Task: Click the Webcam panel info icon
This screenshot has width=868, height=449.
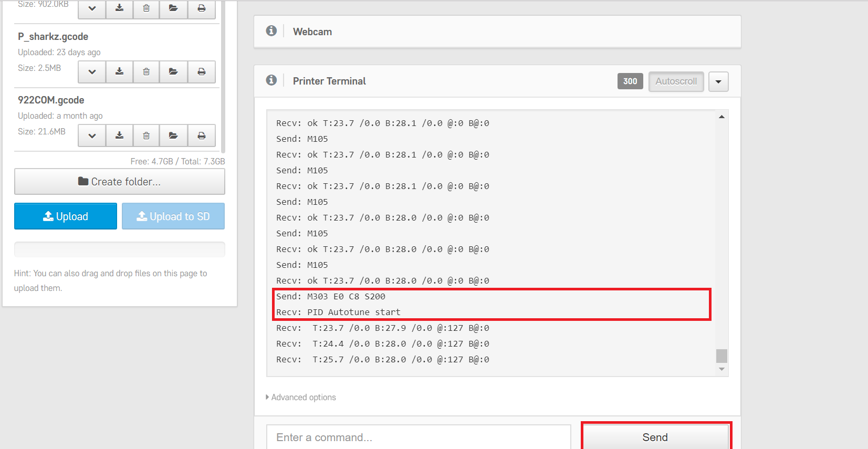Action: point(271,31)
